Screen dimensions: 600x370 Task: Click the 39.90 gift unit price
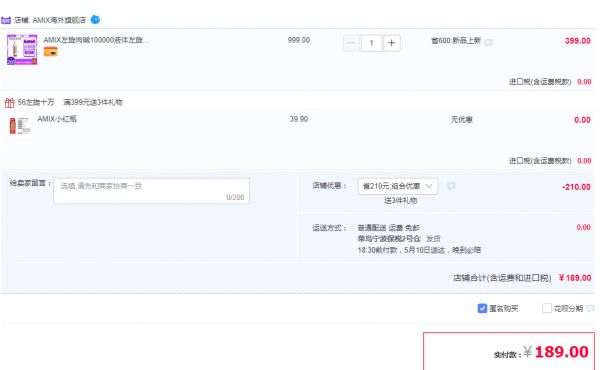(299, 119)
